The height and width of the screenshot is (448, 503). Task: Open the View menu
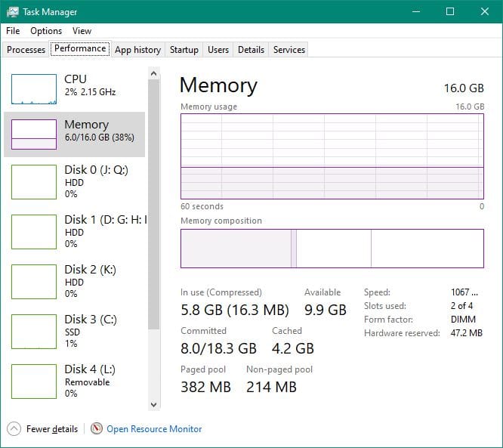[x=82, y=31]
